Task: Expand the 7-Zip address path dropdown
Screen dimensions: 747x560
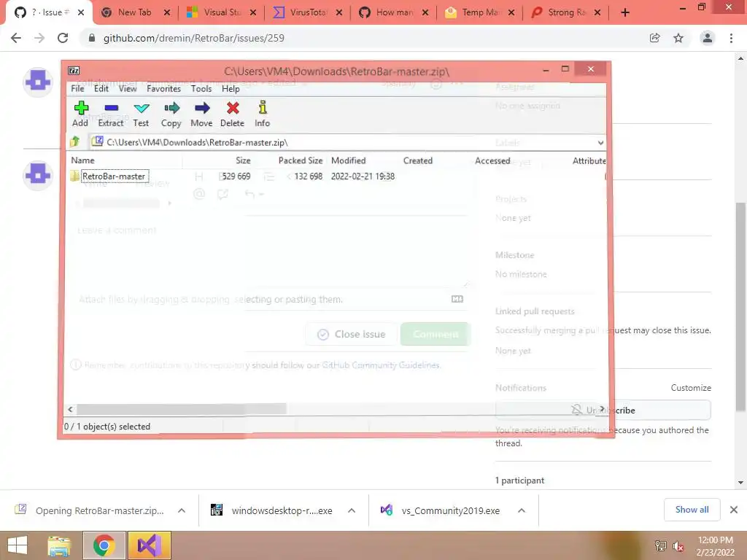Action: tap(600, 142)
